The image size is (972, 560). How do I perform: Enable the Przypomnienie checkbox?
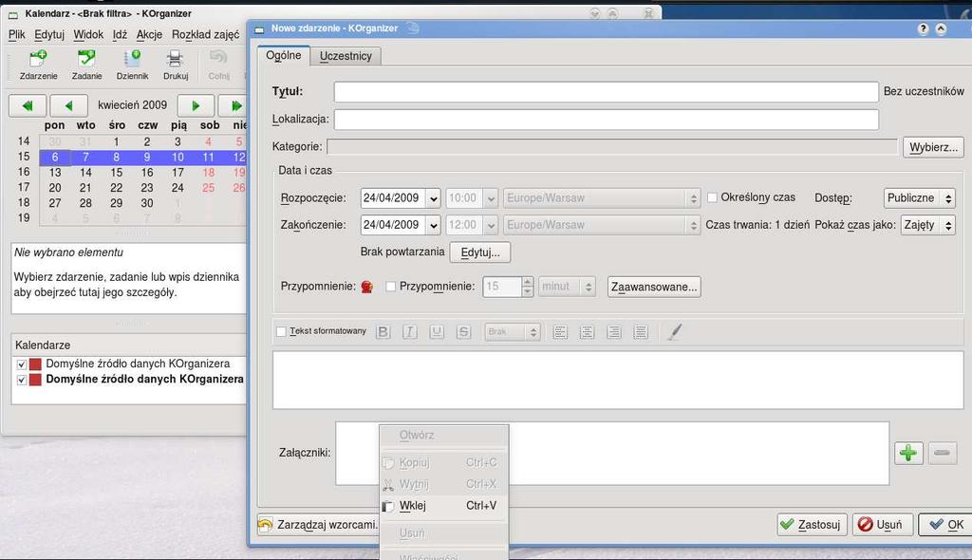(390, 287)
